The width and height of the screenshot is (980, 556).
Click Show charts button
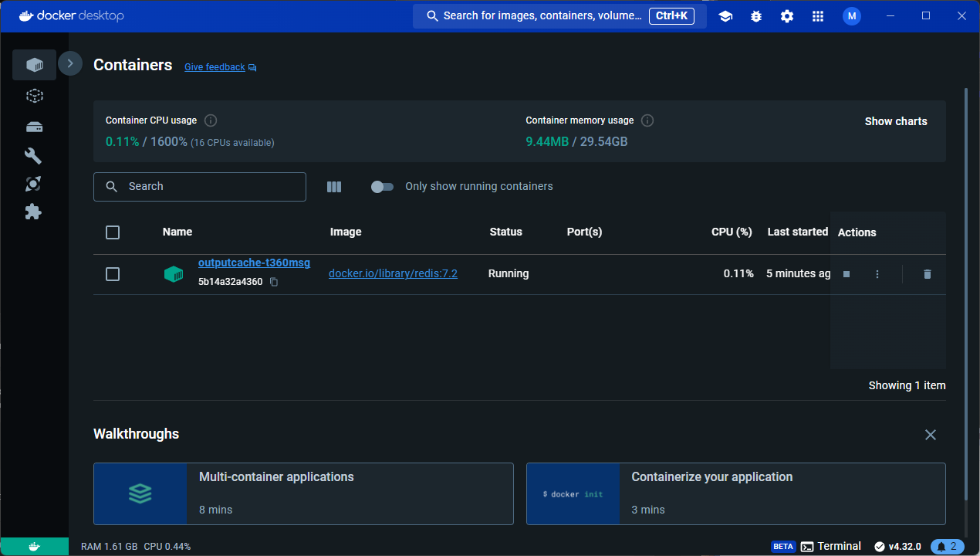895,121
